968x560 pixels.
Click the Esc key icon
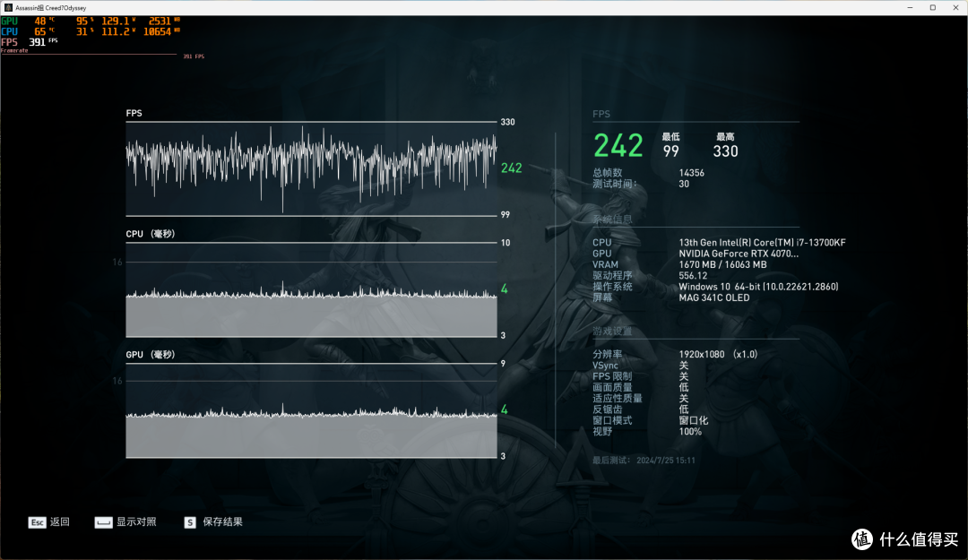[37, 522]
